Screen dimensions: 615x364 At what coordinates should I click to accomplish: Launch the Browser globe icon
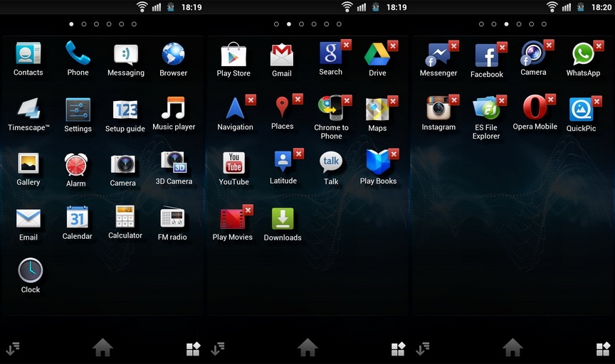click(173, 54)
